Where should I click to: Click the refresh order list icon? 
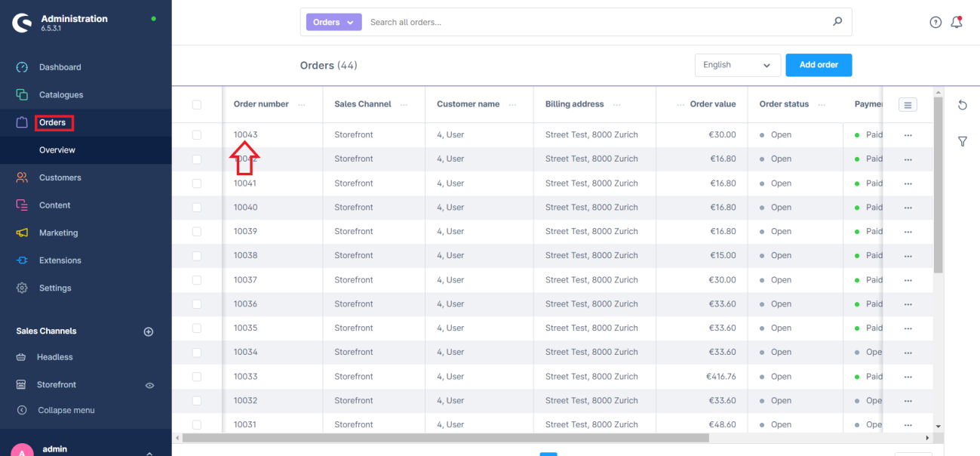click(x=962, y=105)
